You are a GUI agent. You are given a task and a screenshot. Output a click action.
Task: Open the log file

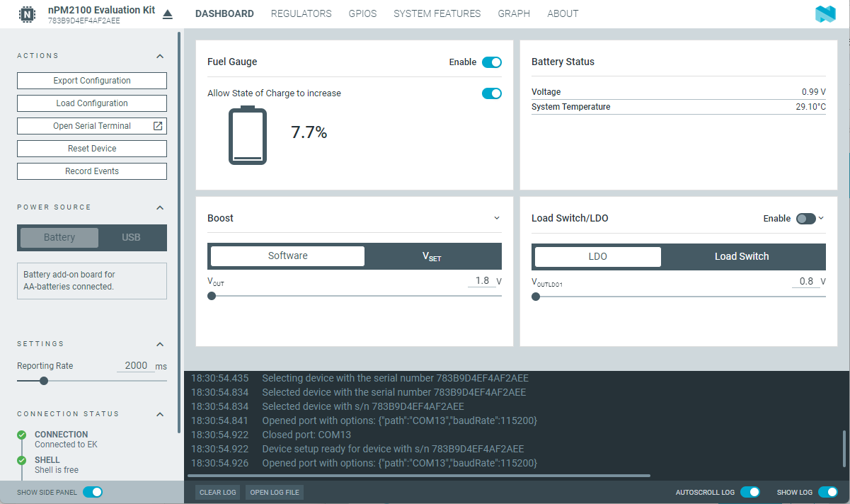point(275,493)
